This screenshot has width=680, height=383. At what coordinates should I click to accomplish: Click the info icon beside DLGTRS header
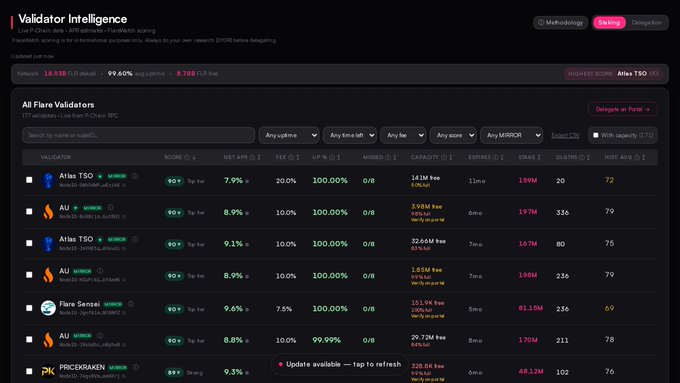click(x=582, y=157)
